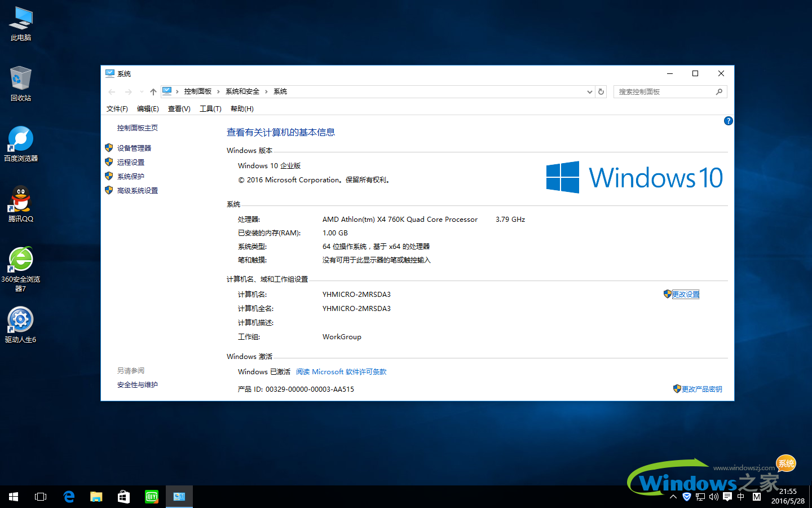Open the 查看(V) menu
This screenshot has width=812, height=508.
click(x=178, y=108)
